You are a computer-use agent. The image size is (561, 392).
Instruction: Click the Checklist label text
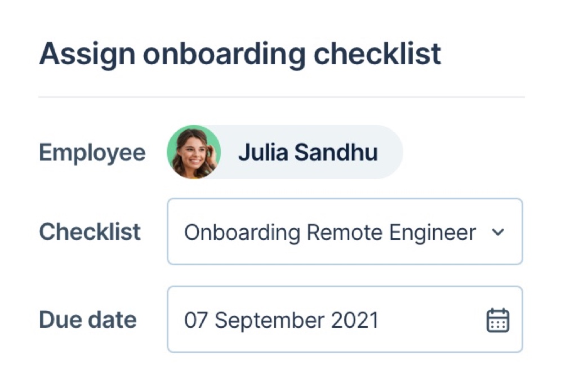coord(90,232)
